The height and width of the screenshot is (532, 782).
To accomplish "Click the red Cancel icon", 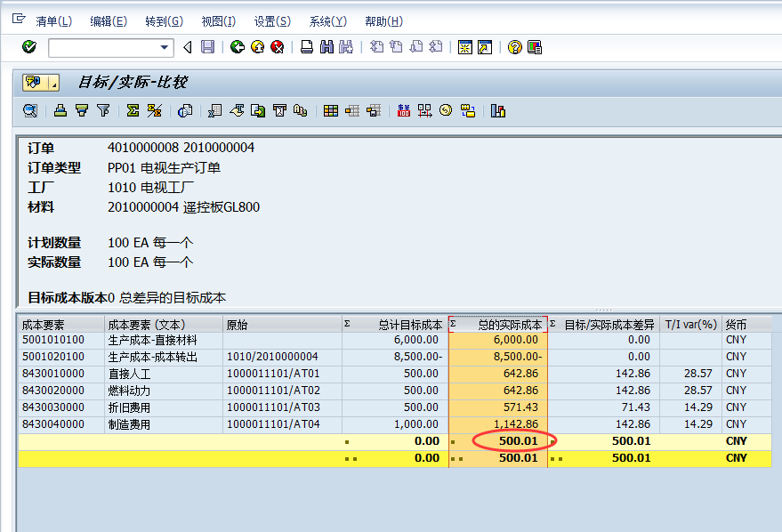I will coord(278,47).
